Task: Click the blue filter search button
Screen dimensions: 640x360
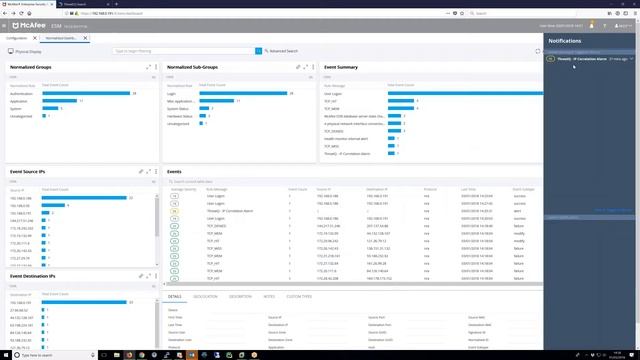Action: (258, 51)
